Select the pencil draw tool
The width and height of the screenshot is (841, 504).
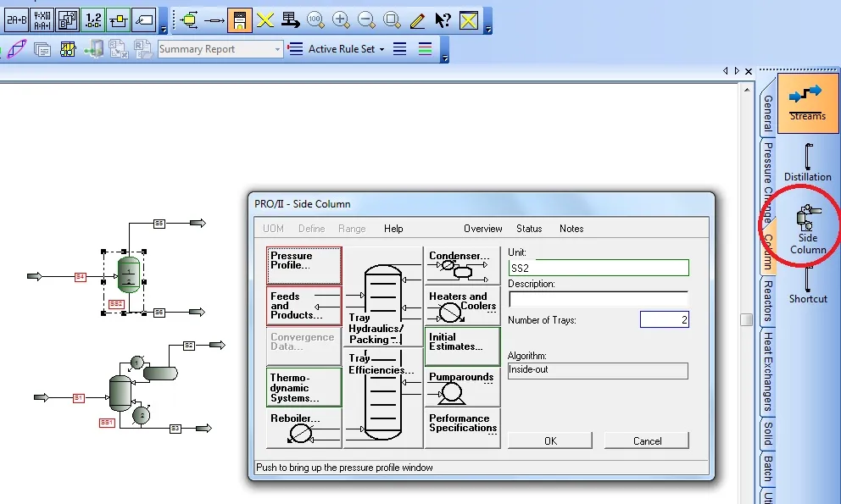417,20
